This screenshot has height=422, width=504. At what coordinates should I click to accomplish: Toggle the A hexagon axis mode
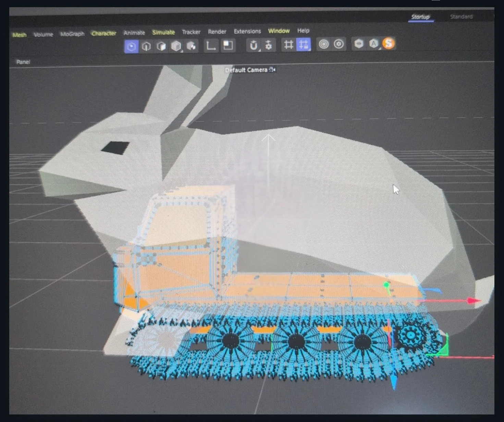coord(373,44)
